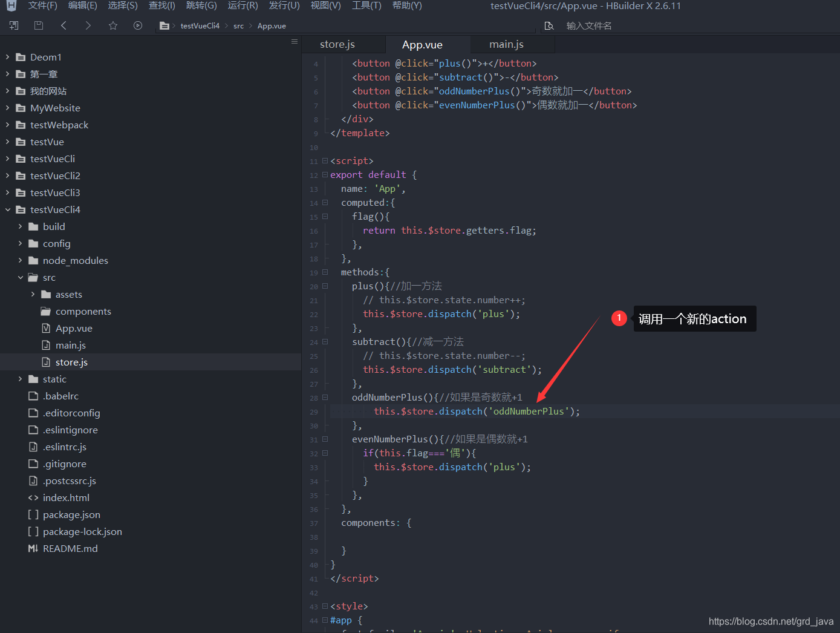The width and height of the screenshot is (840, 633).
Task: Open the 工具(T) menu
Action: pos(366,5)
